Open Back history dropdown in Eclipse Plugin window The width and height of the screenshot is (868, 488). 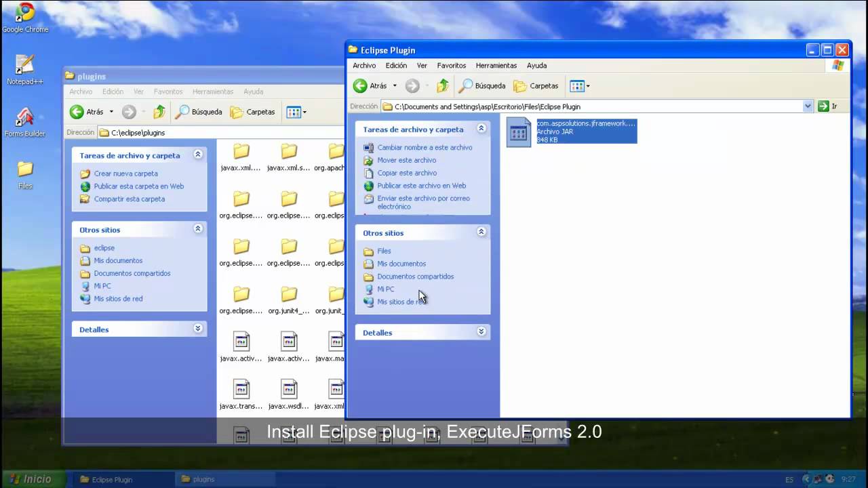coord(395,86)
